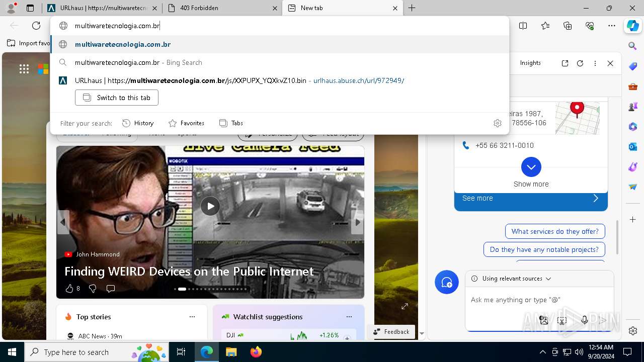The height and width of the screenshot is (362, 644).
Task: Open the profile avatar icon
Action: point(11,8)
